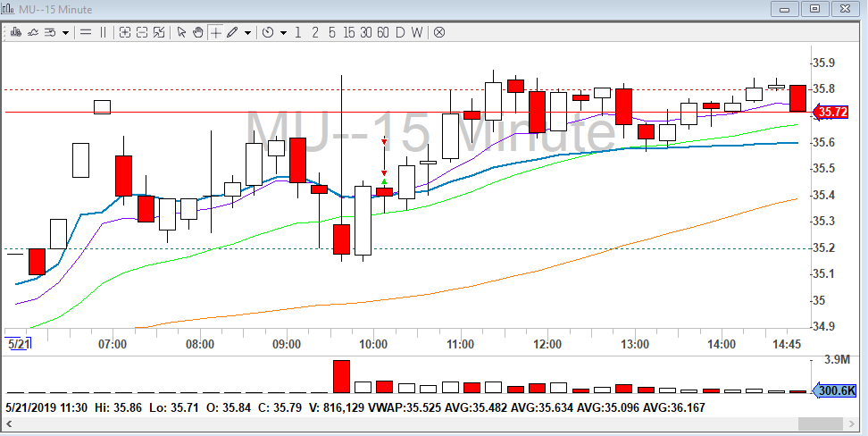
Task: Click the clock timeframe icon
Action: coord(268,33)
